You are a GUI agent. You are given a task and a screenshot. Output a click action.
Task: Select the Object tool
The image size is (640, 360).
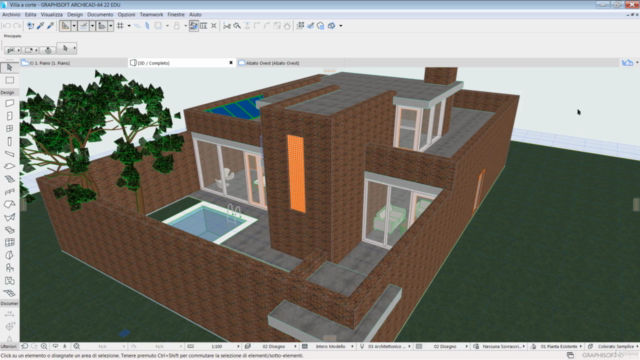pyautogui.click(x=9, y=268)
